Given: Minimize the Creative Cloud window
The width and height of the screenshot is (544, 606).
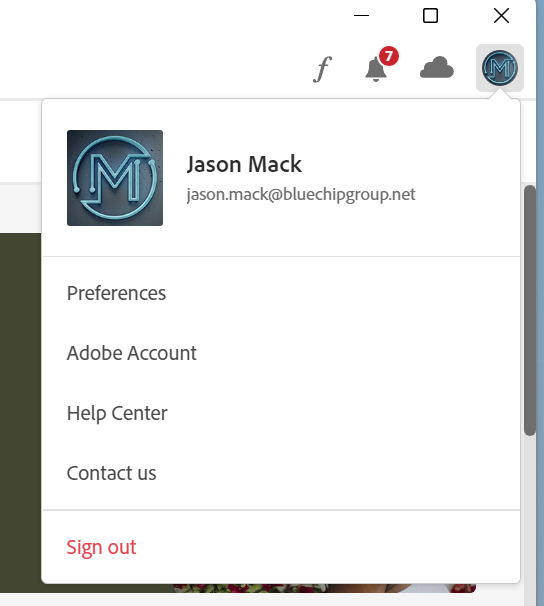Looking at the screenshot, I should [361, 16].
